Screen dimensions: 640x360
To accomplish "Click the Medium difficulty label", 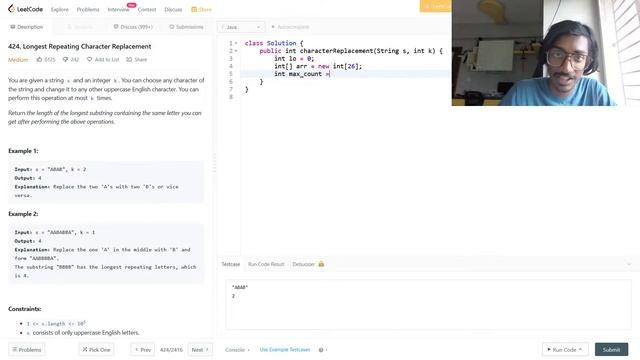I will click(x=18, y=60).
